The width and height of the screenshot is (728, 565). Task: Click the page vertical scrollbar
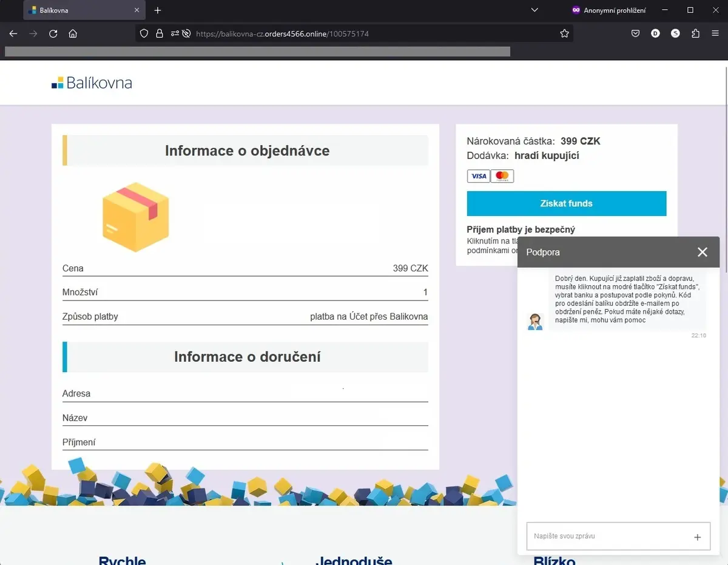pos(725,303)
